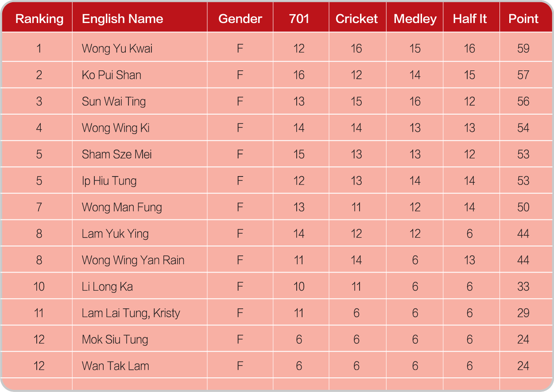Click the name Wong Yu Kwai

tap(117, 49)
